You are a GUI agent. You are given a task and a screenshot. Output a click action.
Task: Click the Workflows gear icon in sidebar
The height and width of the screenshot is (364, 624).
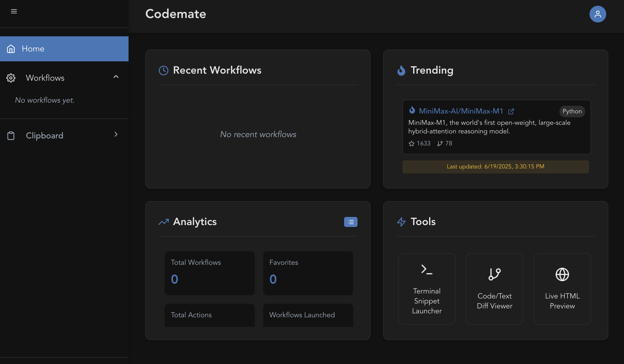11,78
